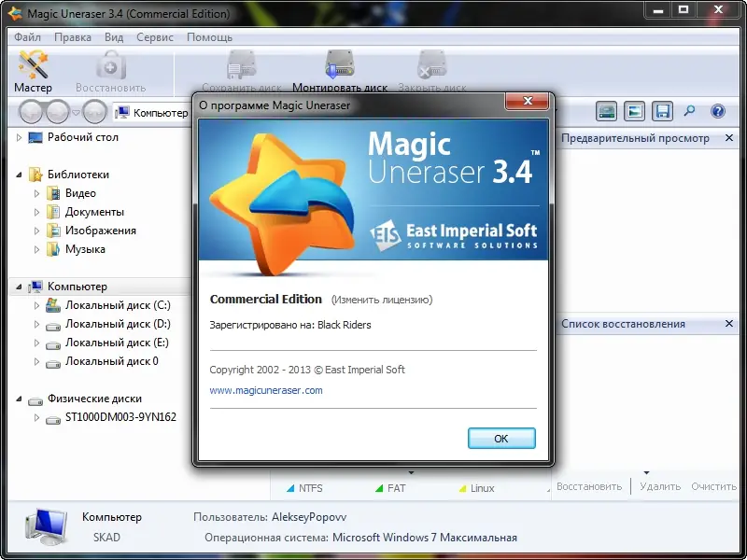Viewport: 747px width, 560px height.
Task: Select the Музыка library
Action: (85, 249)
